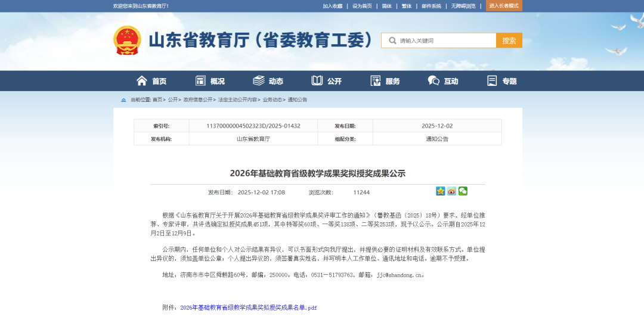Share article via Sina Weibo icon
This screenshot has height=323, width=644.
451,191
